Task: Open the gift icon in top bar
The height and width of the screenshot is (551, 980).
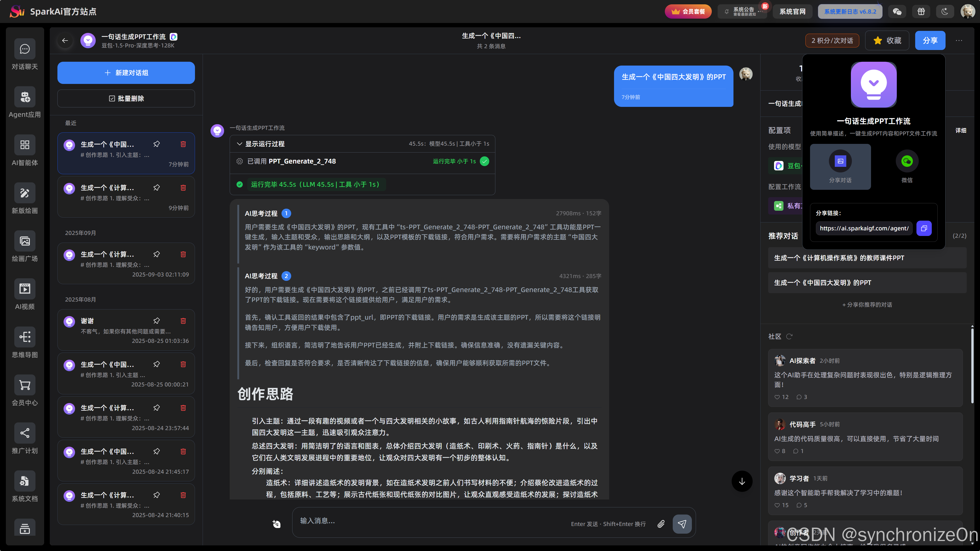Action: pos(921,11)
